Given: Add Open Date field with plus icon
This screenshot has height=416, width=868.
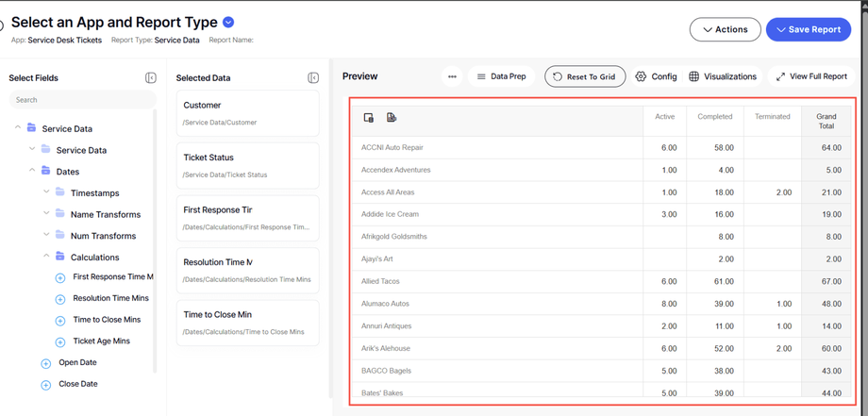Looking at the screenshot, I should (x=45, y=363).
